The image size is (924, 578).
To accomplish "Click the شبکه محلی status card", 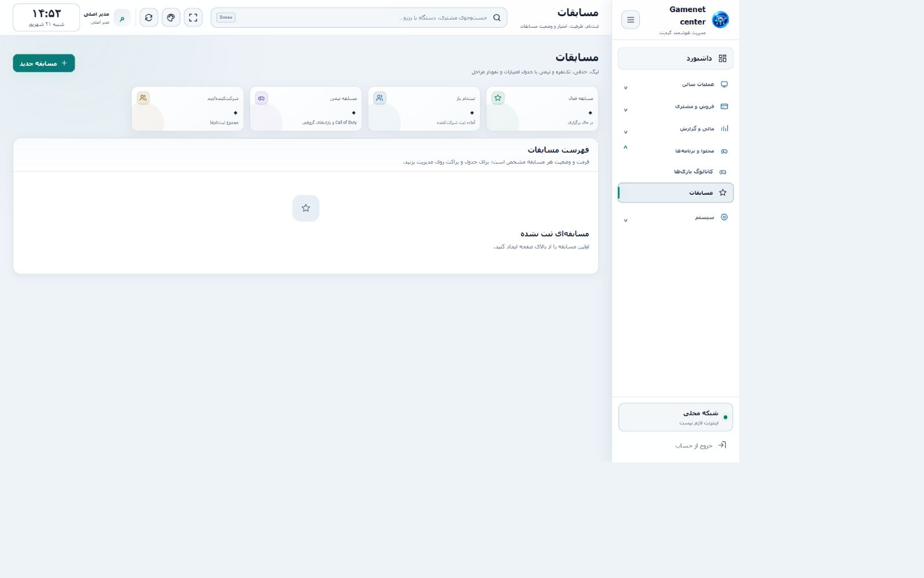I will tap(676, 417).
